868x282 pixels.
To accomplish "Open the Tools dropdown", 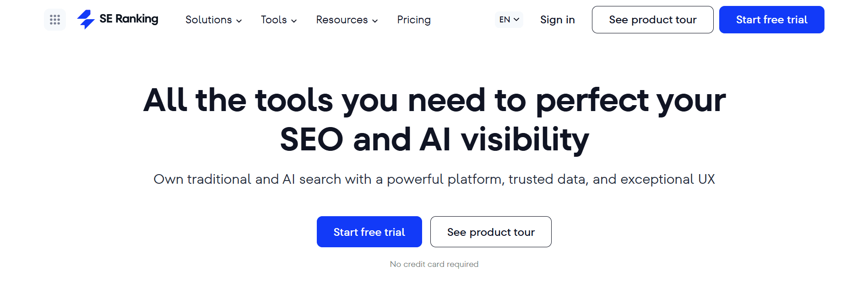I will click(274, 20).
